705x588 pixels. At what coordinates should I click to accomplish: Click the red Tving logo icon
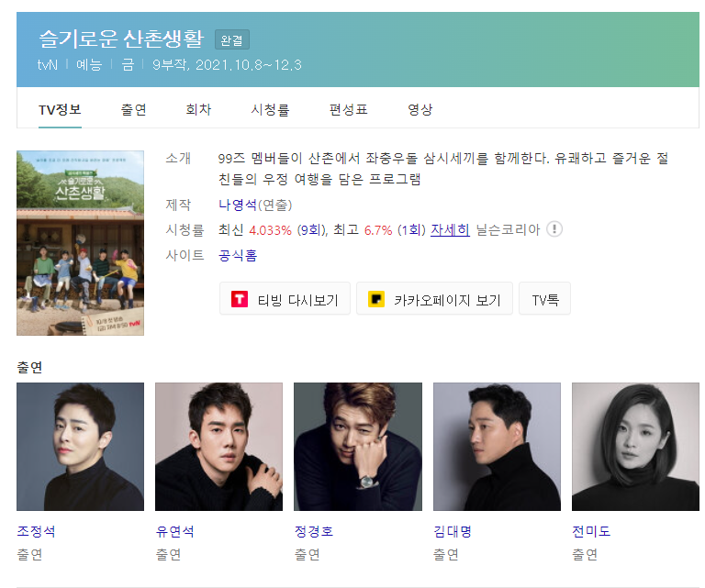click(x=240, y=299)
